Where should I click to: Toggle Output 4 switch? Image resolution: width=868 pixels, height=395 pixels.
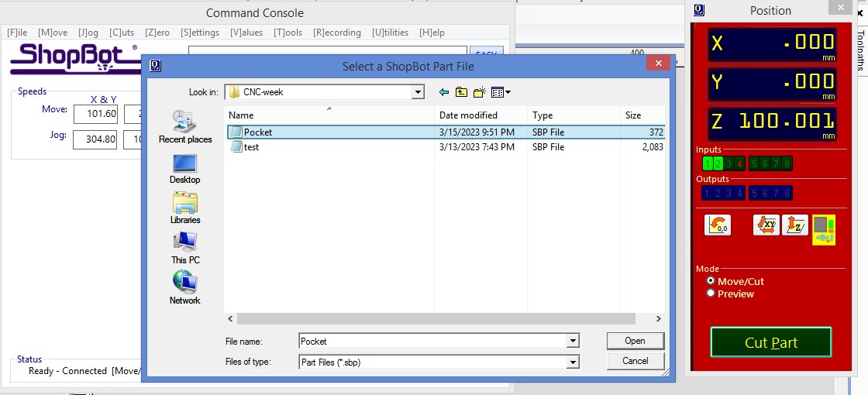[x=740, y=193]
